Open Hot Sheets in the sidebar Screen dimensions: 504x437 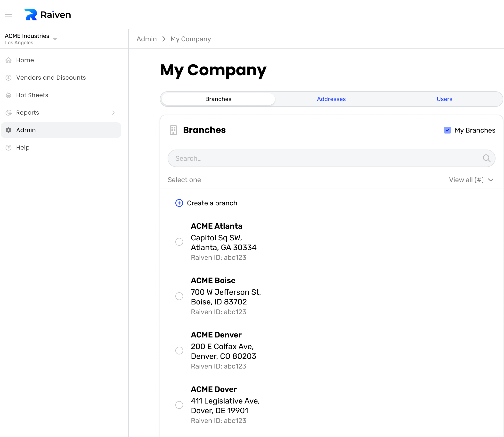coord(61,95)
